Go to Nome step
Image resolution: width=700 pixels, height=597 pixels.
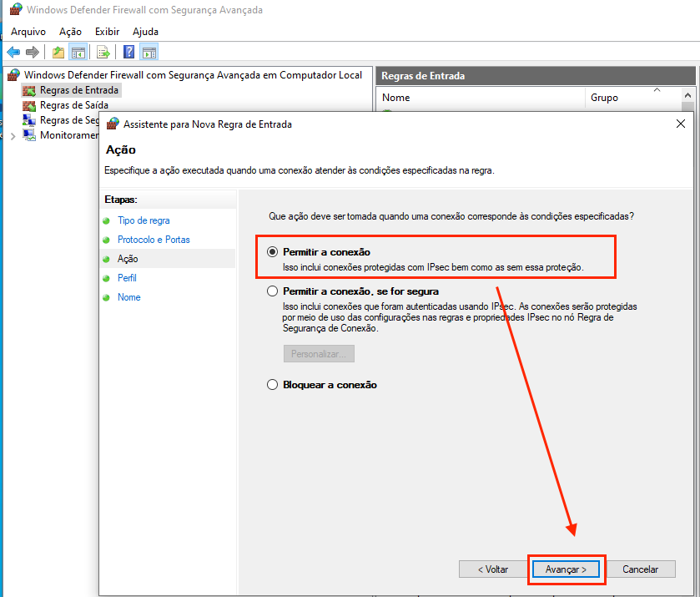tap(129, 297)
